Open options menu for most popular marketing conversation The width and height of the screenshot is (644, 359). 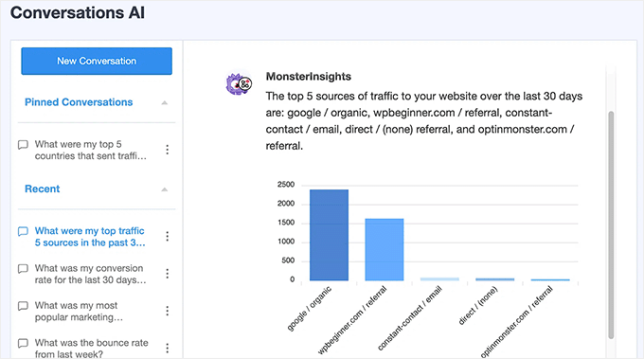(168, 311)
